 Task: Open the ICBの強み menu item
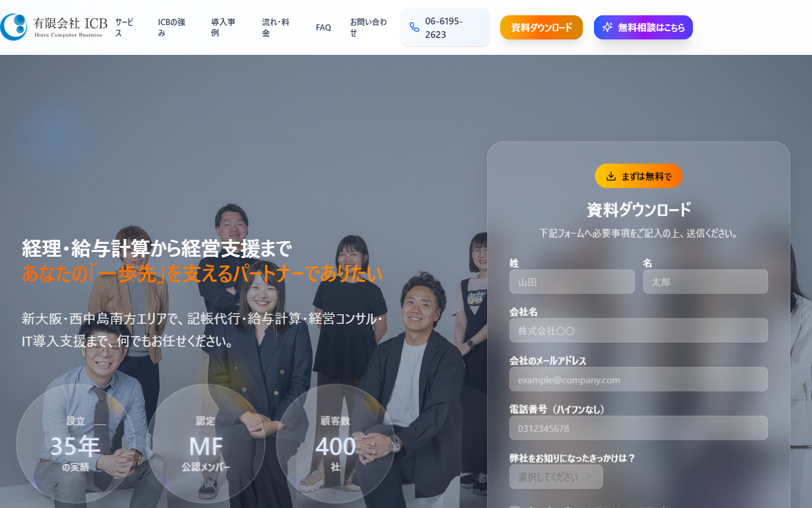[x=171, y=27]
